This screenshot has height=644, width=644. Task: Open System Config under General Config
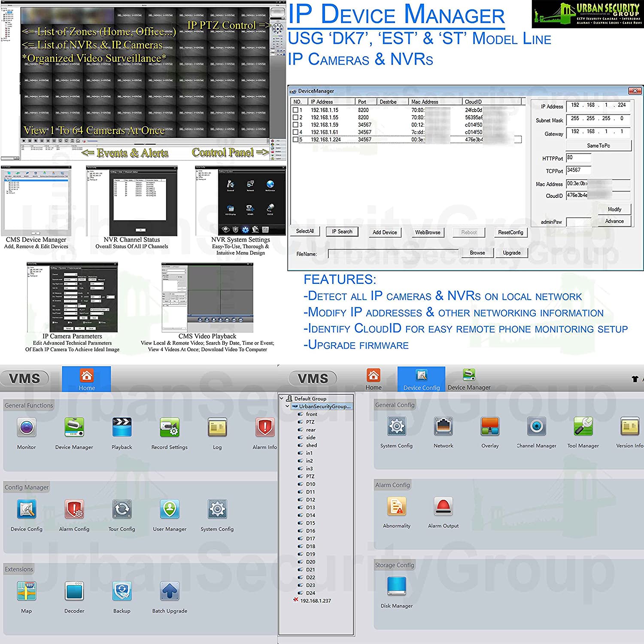[397, 426]
